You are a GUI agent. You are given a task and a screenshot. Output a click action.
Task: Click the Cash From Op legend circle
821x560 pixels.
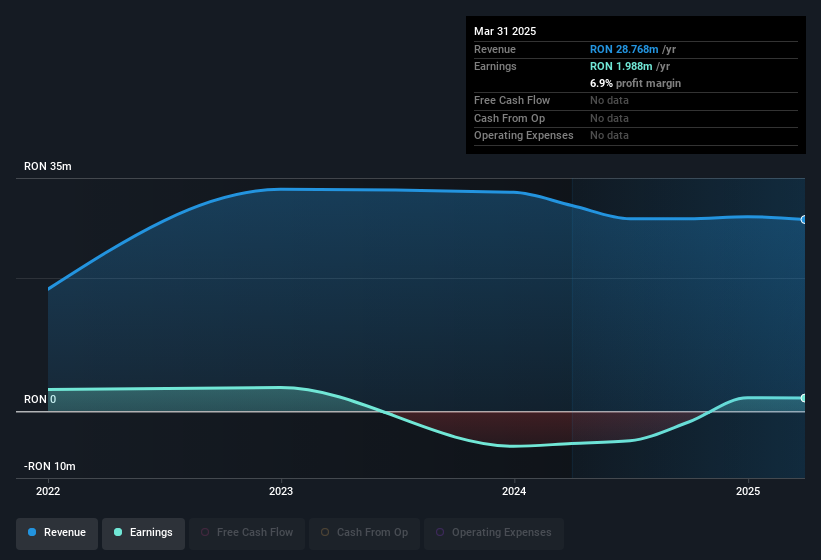325,532
